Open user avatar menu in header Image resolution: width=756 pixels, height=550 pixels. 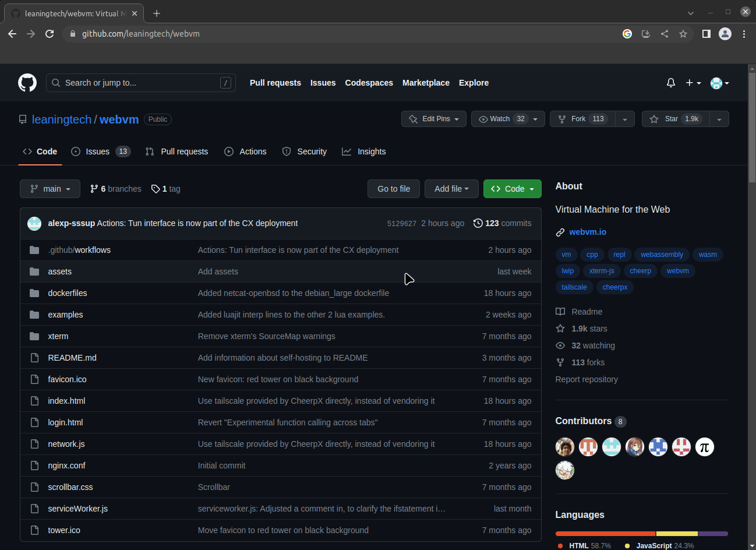tap(720, 83)
